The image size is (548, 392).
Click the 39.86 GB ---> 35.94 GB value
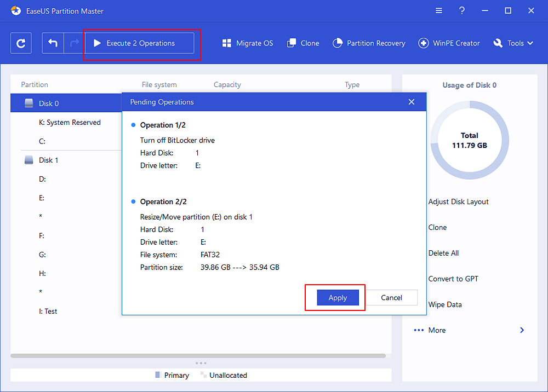pos(240,267)
